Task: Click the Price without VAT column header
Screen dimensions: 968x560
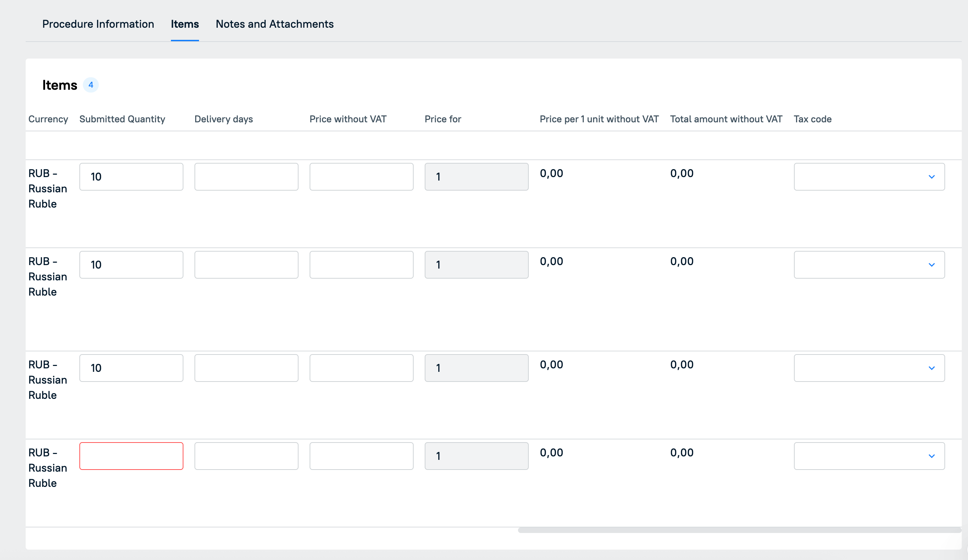Action: coord(348,119)
